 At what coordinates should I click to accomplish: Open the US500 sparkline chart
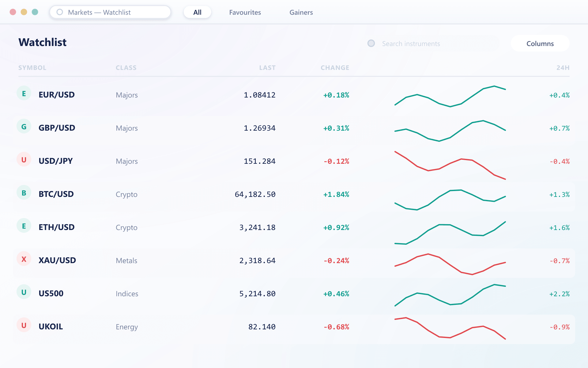click(450, 295)
